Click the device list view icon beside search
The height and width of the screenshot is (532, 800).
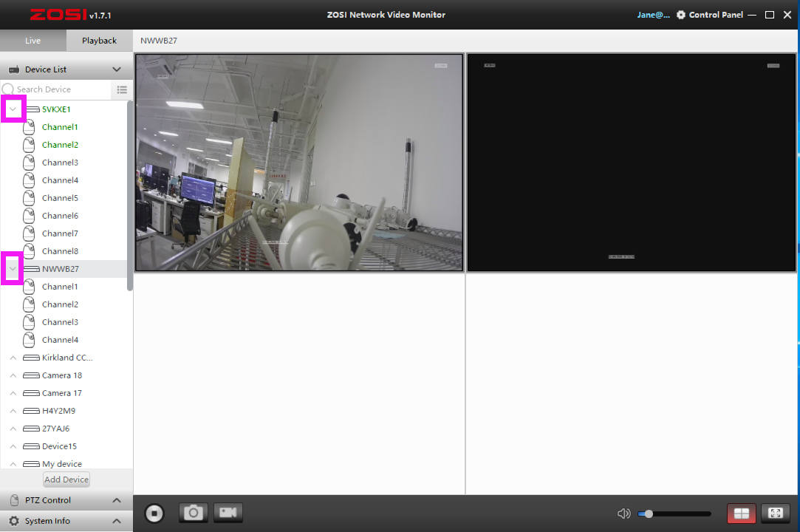[122, 89]
